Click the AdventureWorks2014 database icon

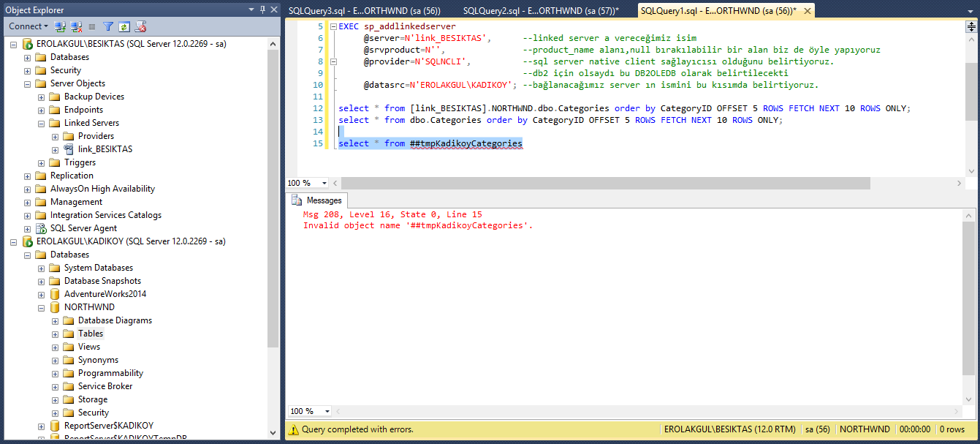click(55, 294)
